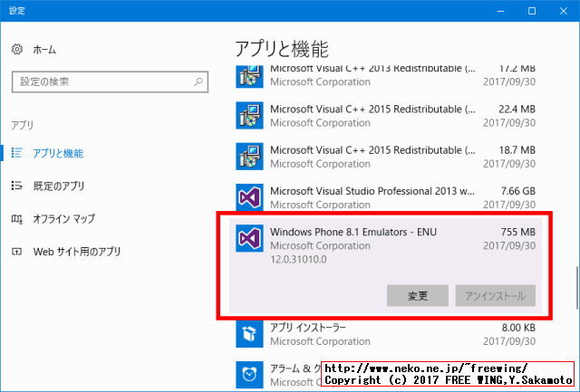Screen dimensions: 580x392
Task: Select the Visual C++ 2015 Redistributable 22.4 MB entry
Action: coord(385,116)
